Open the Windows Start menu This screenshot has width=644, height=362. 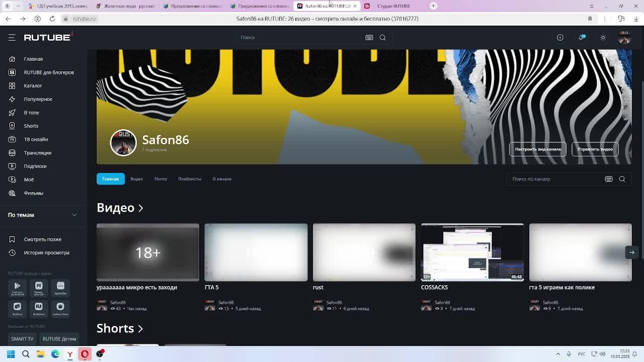pyautogui.click(x=11, y=354)
